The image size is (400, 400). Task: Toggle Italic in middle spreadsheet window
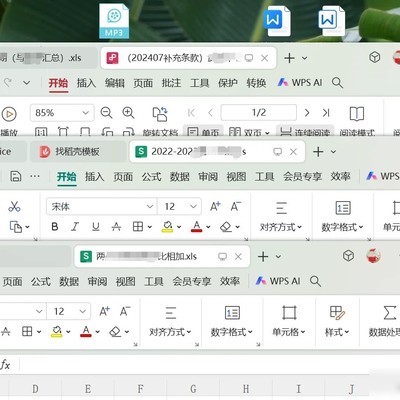75,227
